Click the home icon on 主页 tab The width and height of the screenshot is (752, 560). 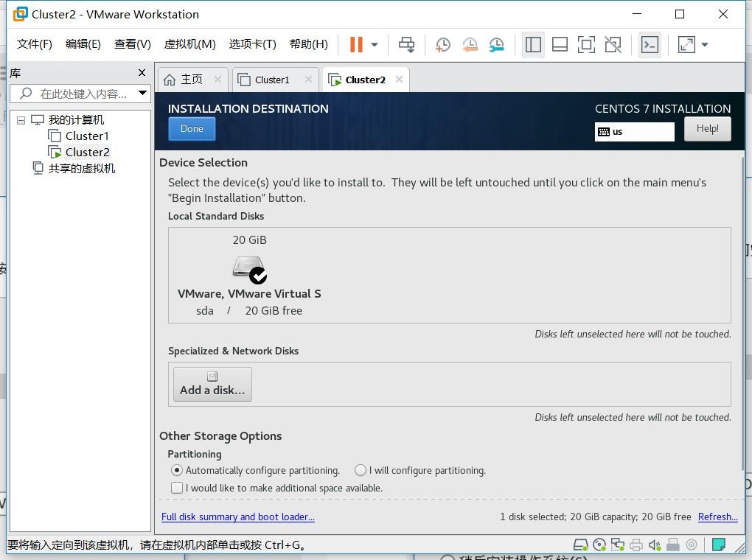point(170,80)
